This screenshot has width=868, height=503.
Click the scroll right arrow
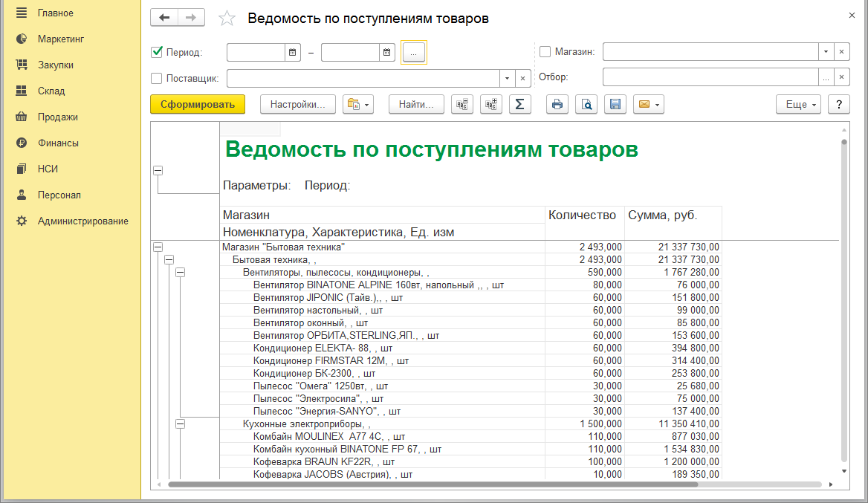pyautogui.click(x=831, y=484)
